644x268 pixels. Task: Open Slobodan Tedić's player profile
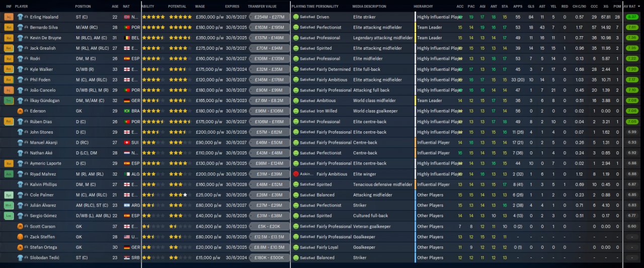click(46, 257)
